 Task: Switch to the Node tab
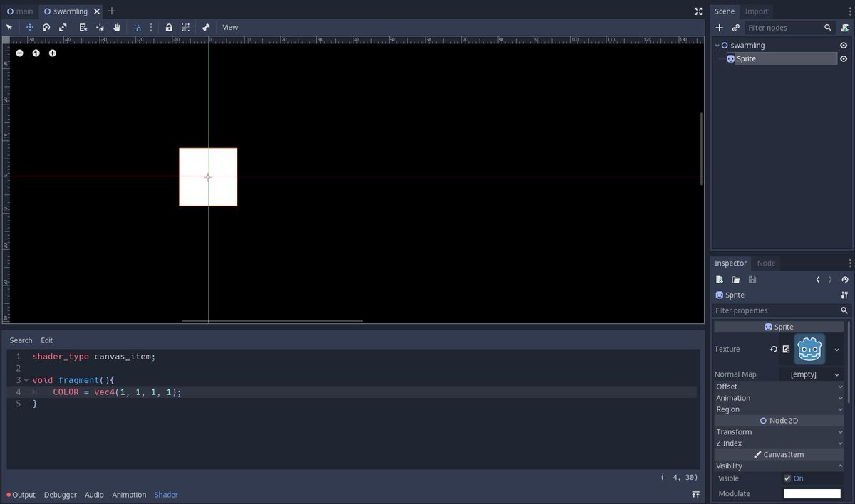[x=765, y=263]
